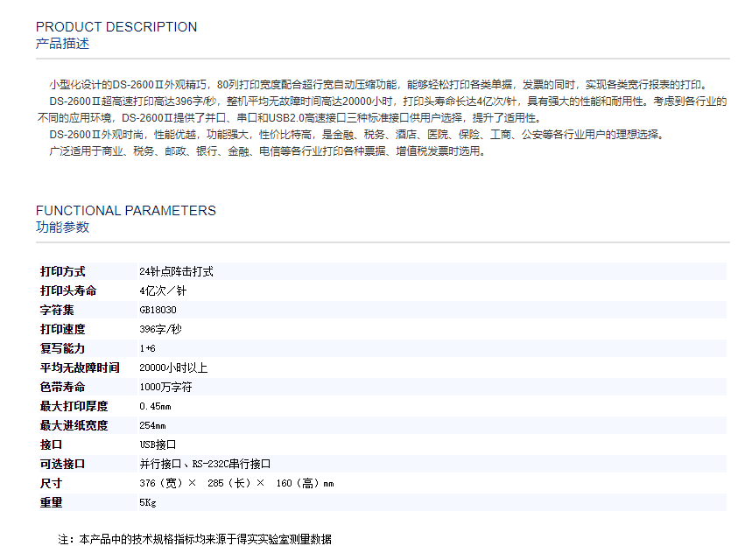Click the 接口 row label
This screenshot has height=560, width=752.
(52, 444)
